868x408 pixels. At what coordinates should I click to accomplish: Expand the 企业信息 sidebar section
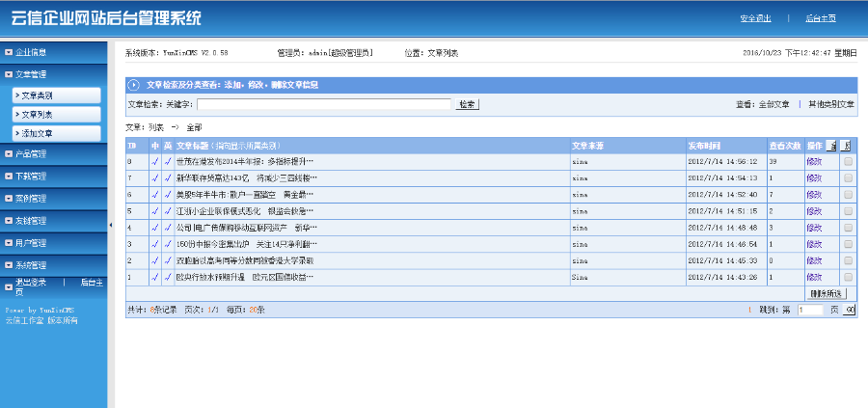54,53
